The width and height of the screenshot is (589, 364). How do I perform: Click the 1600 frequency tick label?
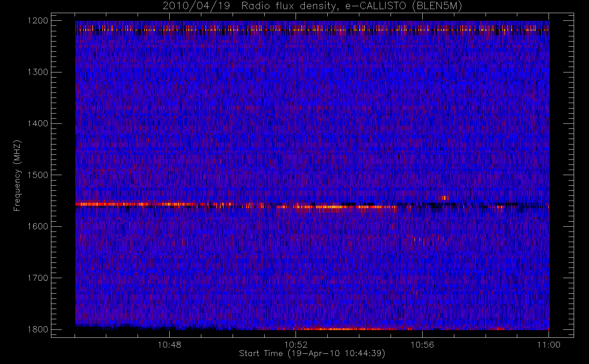tap(38, 226)
